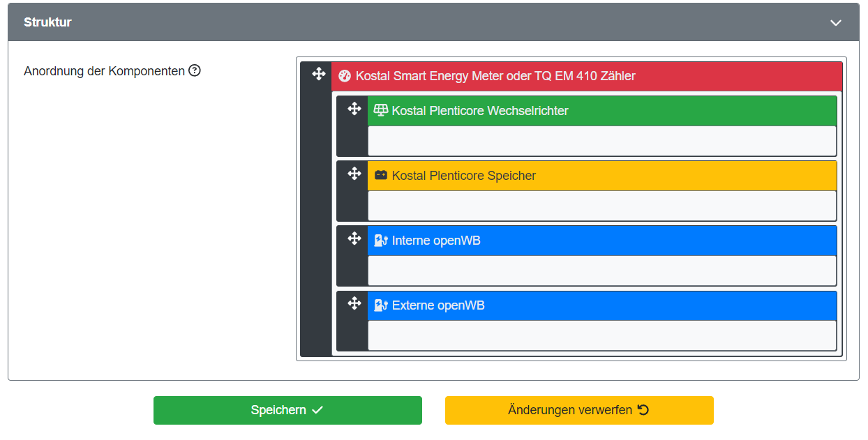Save changes with the Speichern button
Screen dimensions: 868x440
pos(287,410)
